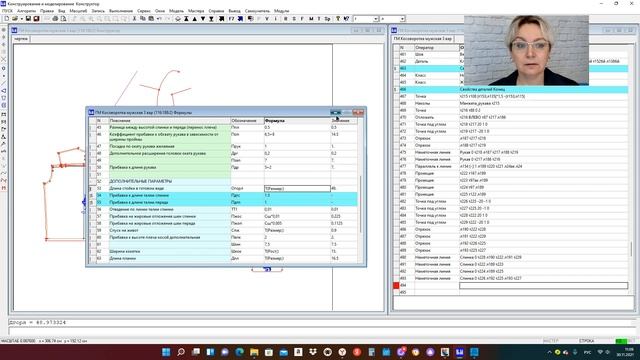
Task: Open the second toolbar combo box
Action: pos(402,19)
